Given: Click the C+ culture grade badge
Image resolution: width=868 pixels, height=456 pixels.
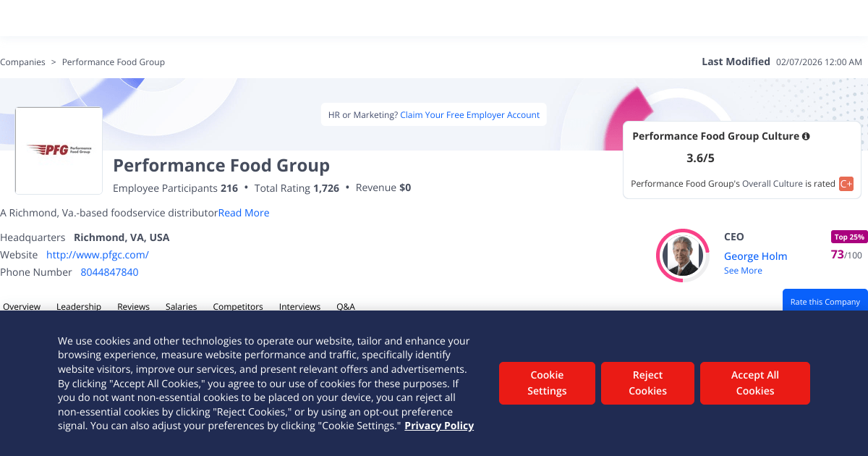Looking at the screenshot, I should (846, 184).
